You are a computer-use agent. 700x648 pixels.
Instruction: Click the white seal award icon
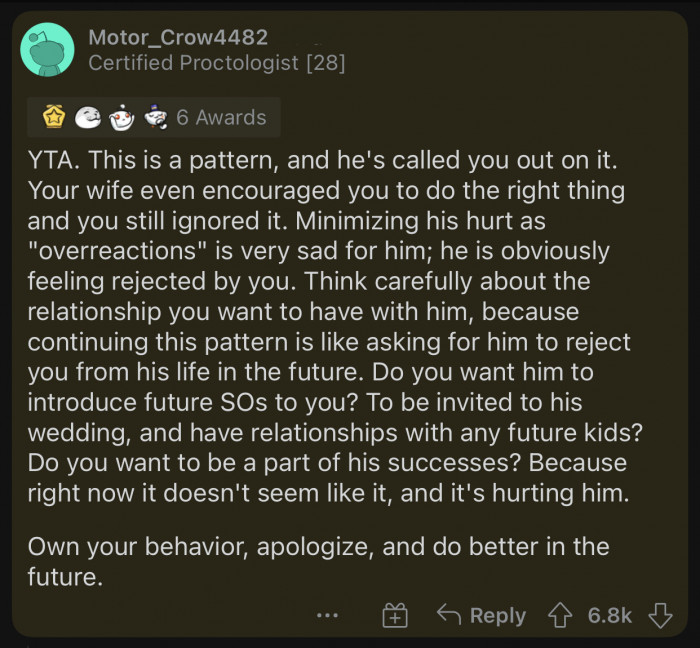(x=88, y=118)
